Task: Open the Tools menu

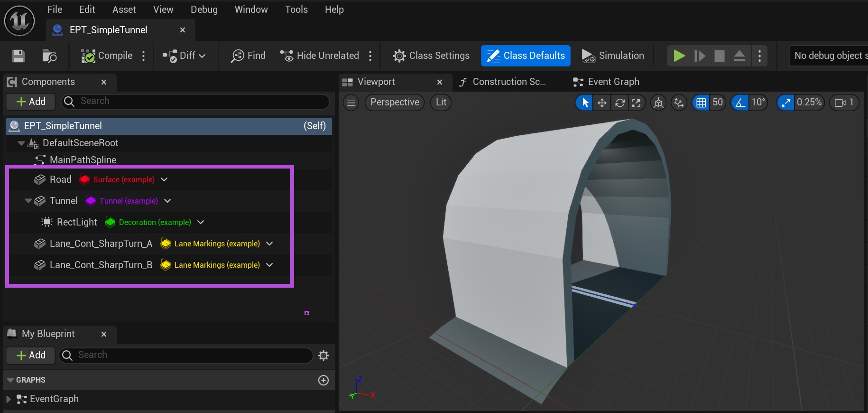Action: click(x=296, y=9)
